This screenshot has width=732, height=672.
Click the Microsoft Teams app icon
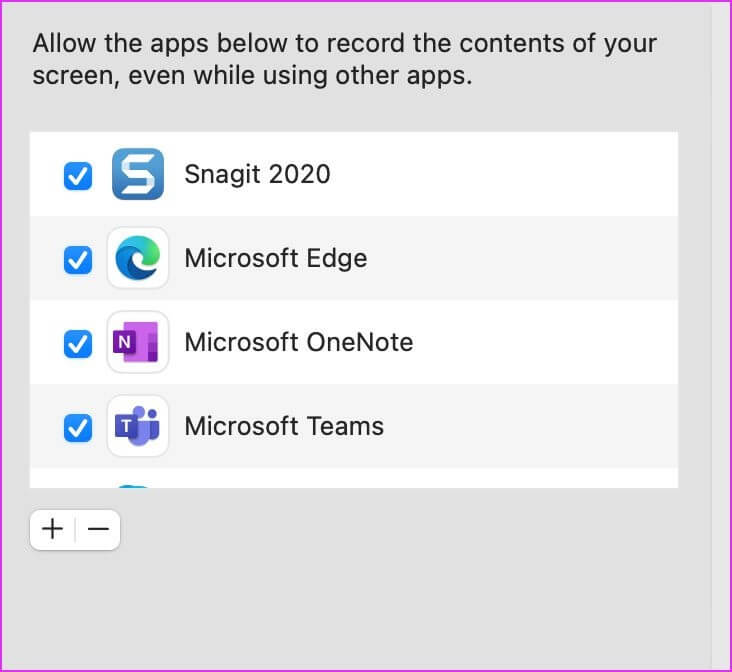138,426
